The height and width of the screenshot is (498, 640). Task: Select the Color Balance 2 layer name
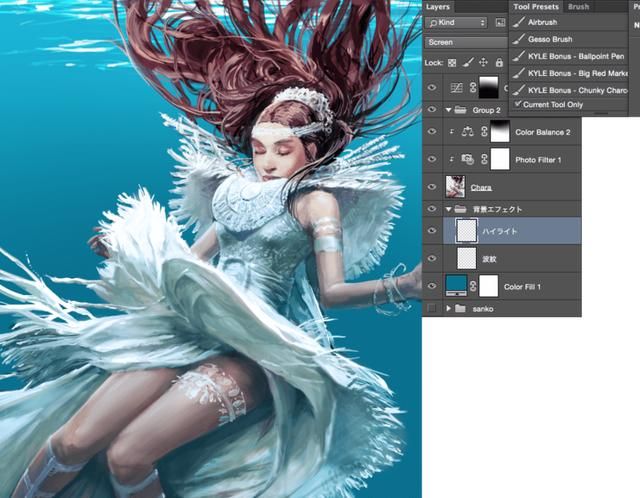coord(542,132)
